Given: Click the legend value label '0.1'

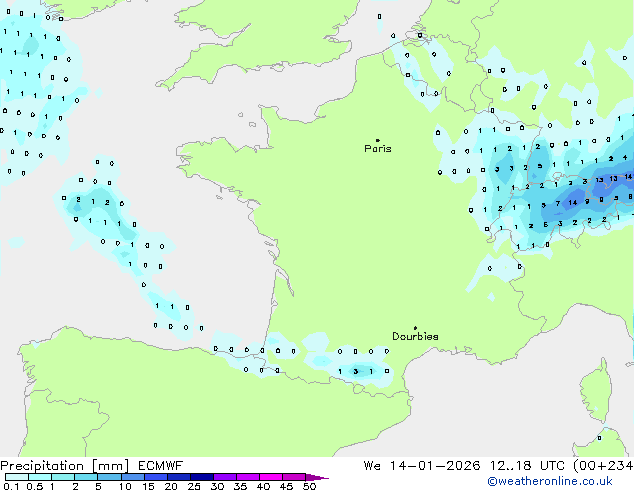Looking at the screenshot, I should pyautogui.click(x=11, y=486).
